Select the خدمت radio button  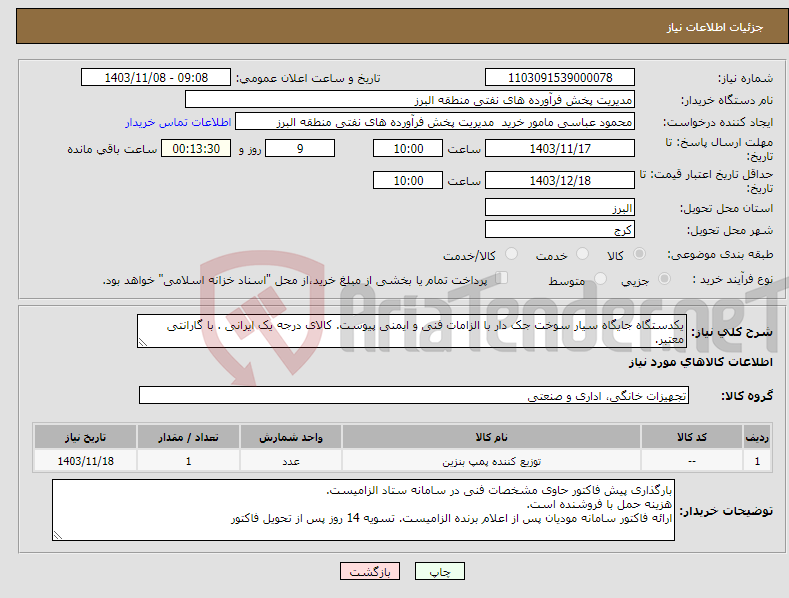coord(582,254)
